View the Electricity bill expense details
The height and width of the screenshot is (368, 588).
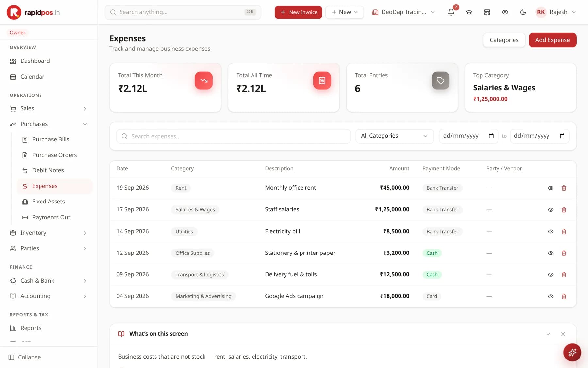551,231
